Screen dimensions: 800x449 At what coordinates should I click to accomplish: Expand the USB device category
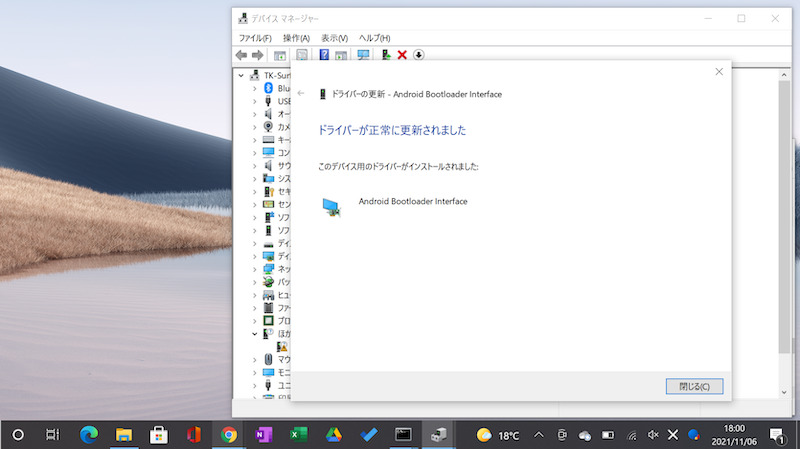click(x=255, y=101)
